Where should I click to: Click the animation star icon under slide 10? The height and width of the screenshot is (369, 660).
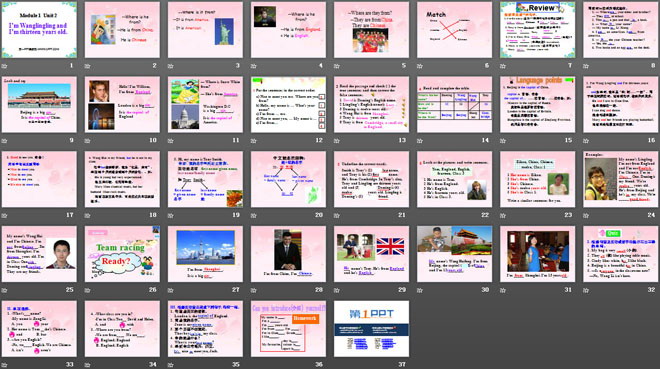(x=88, y=141)
